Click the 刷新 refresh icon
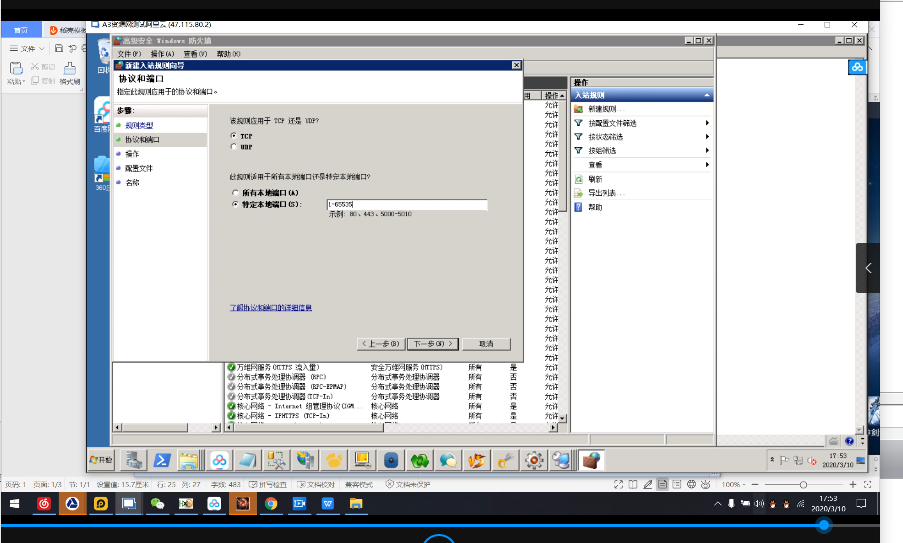 579,179
